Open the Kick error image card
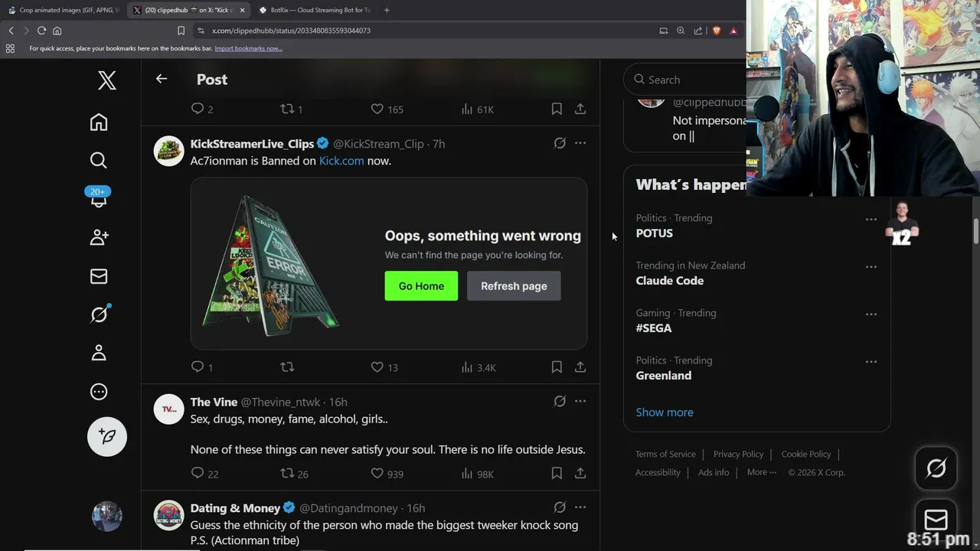980x551 pixels. point(389,263)
